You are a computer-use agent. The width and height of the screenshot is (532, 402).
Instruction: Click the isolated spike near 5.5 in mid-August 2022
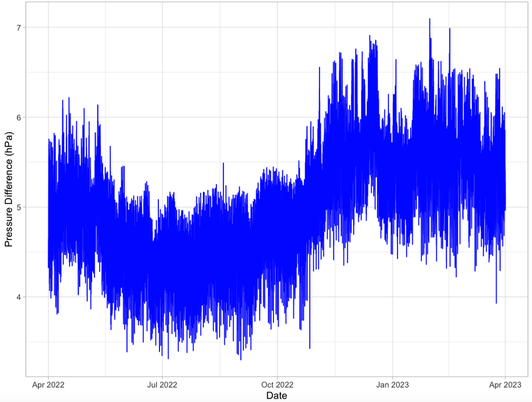pos(223,164)
